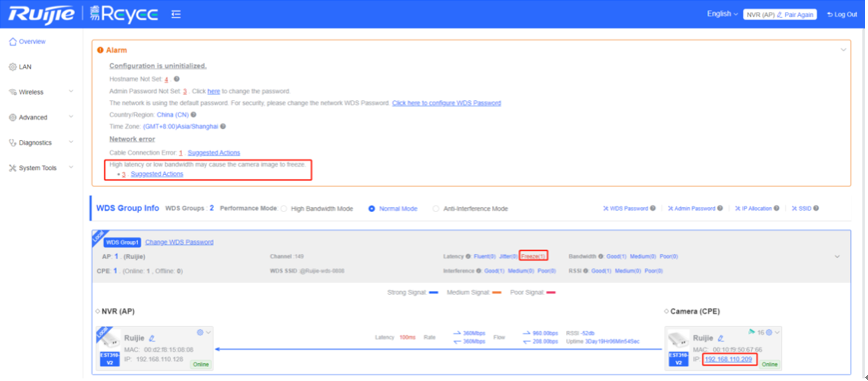This screenshot has width=868, height=381.
Task: Click the help icon next to IP Allocation
Action: 777,209
